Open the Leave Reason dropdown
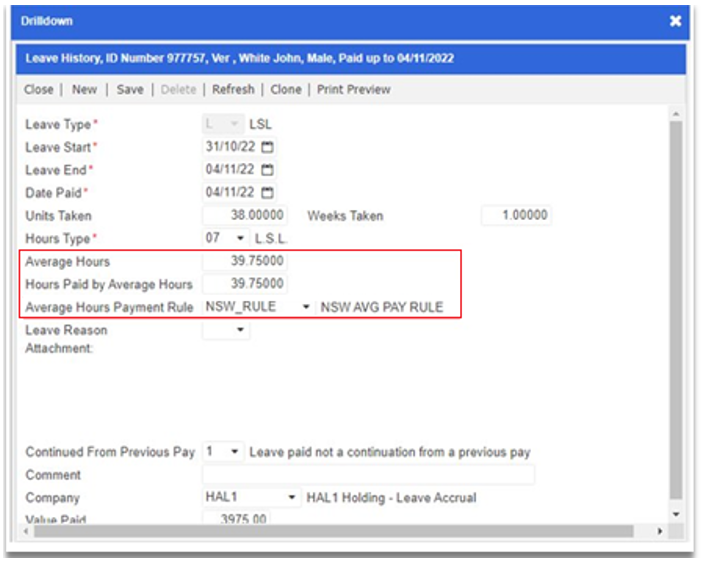Viewport: 701px width, 562px height. 240,330
